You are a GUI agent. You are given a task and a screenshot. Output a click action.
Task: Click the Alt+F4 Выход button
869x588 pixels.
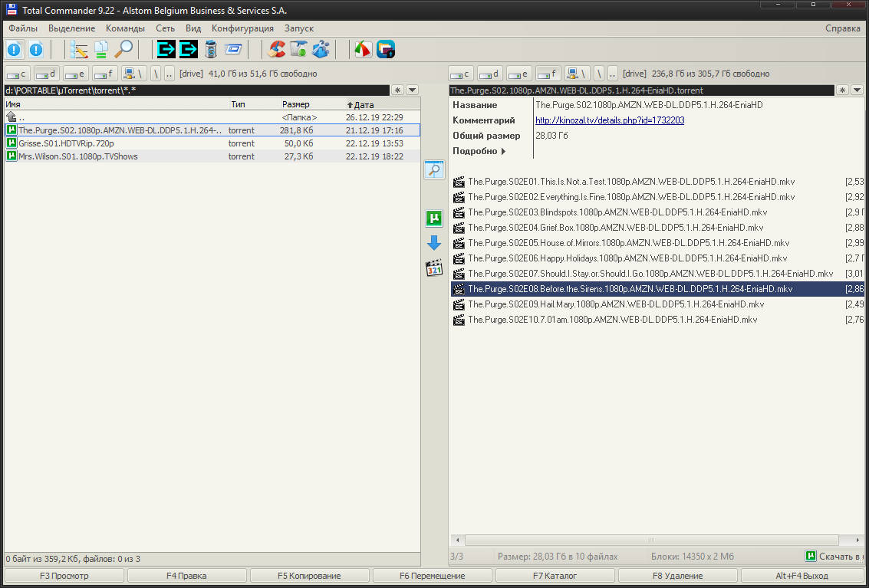click(x=802, y=576)
